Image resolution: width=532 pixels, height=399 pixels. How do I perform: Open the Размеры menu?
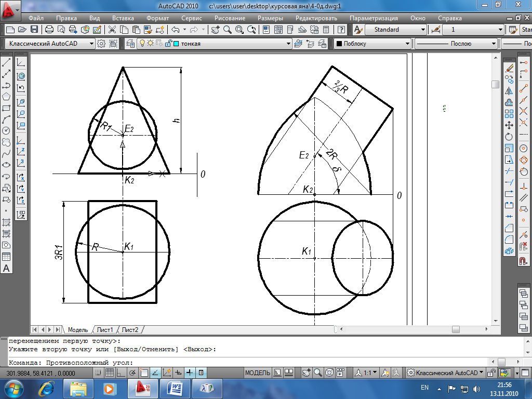pos(270,18)
